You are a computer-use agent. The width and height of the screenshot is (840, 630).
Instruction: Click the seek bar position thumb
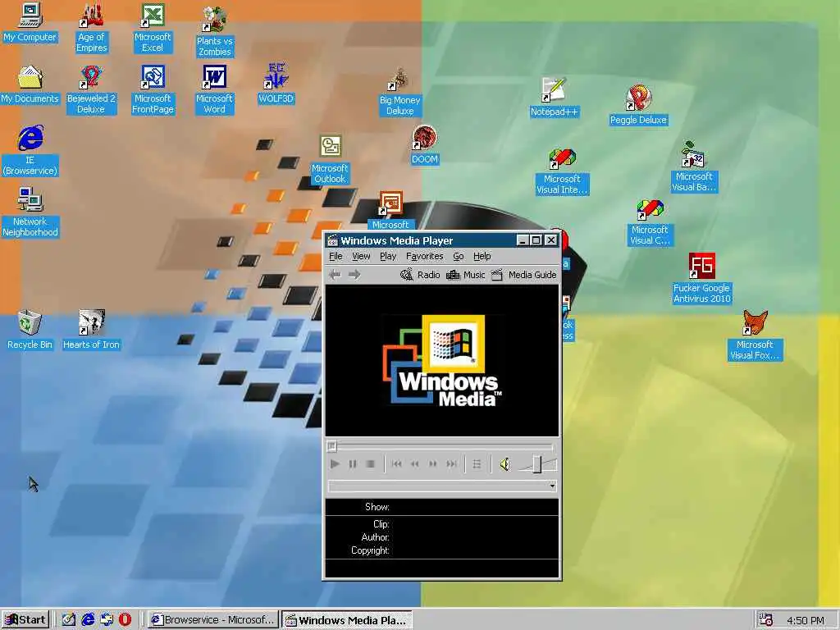click(331, 445)
